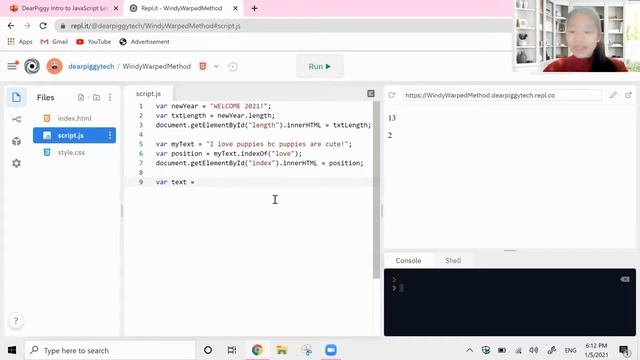Click the HTML project badge icon
640x360 pixels.
202,66
